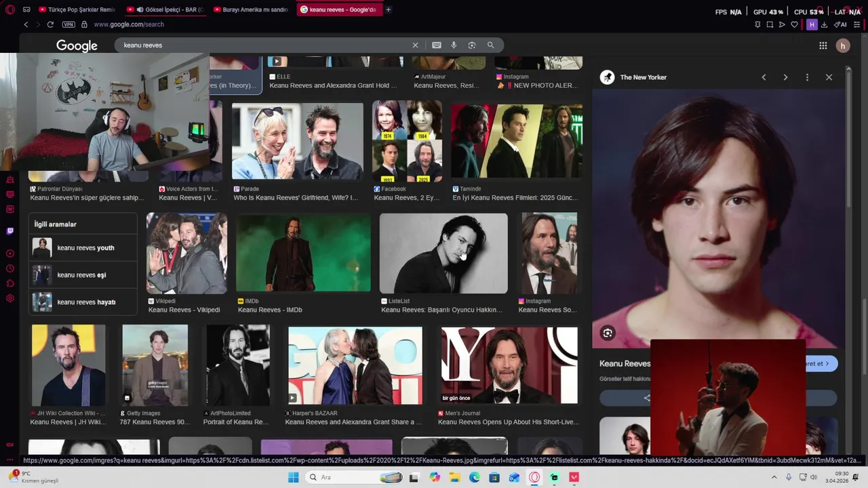Select related search keanu reeves eşi
The height and width of the screenshot is (488, 868).
coord(83,275)
